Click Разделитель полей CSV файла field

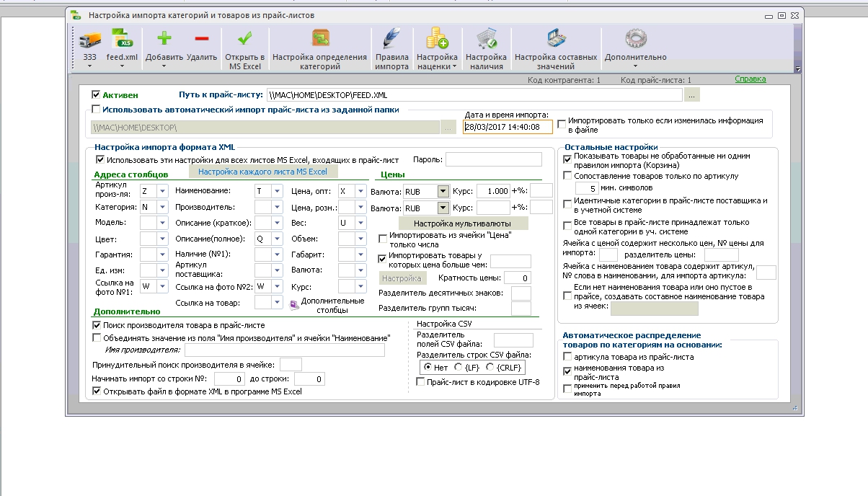pos(513,340)
